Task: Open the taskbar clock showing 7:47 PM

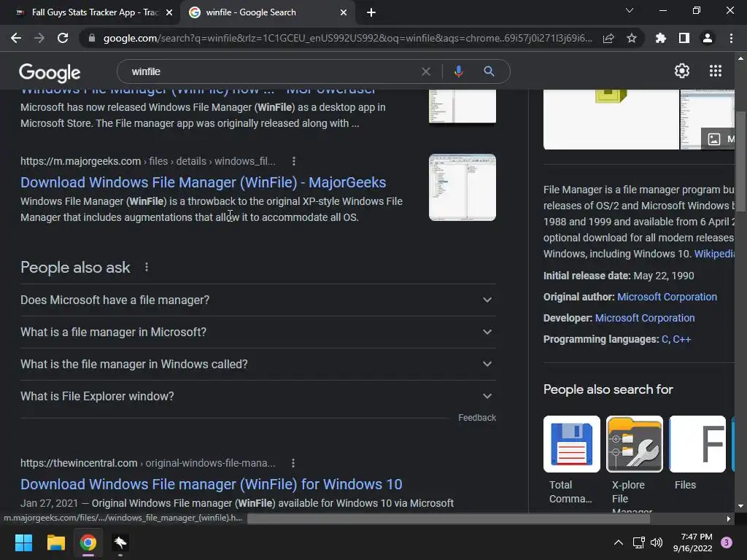Action: (693, 542)
